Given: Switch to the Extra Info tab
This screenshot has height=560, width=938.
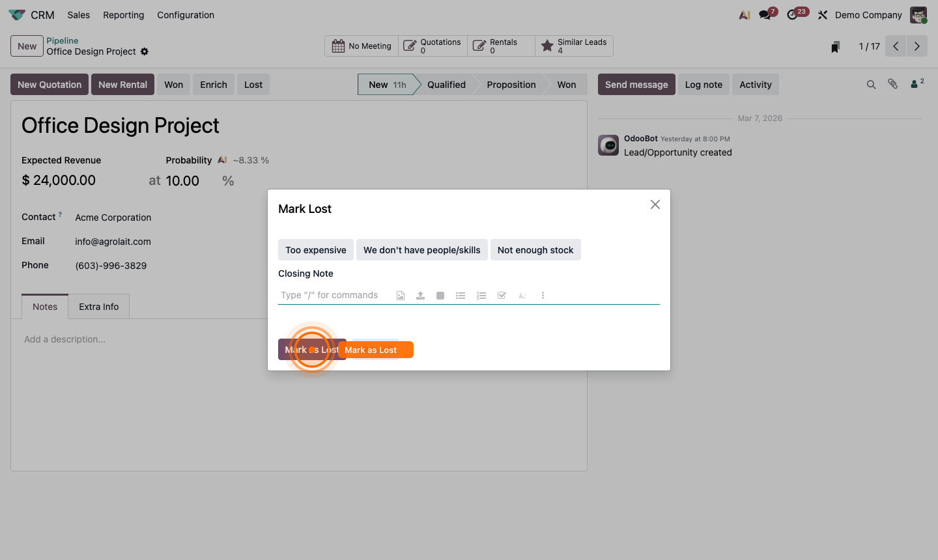Looking at the screenshot, I should pyautogui.click(x=98, y=306).
